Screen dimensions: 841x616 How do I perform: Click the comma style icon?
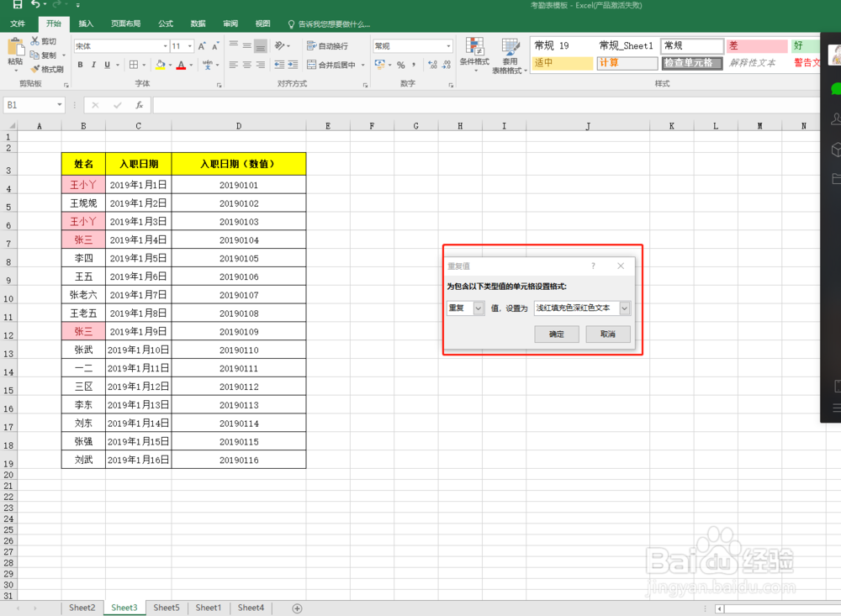pyautogui.click(x=414, y=65)
